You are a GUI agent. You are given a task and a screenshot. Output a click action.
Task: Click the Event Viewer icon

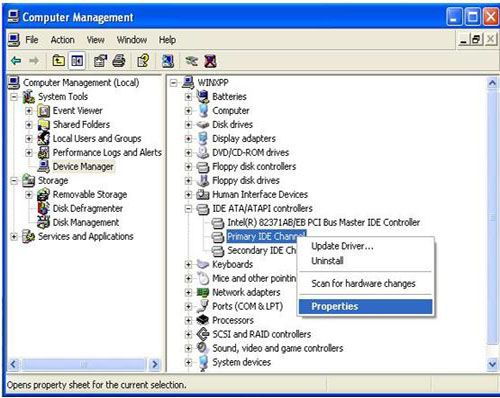click(x=44, y=111)
